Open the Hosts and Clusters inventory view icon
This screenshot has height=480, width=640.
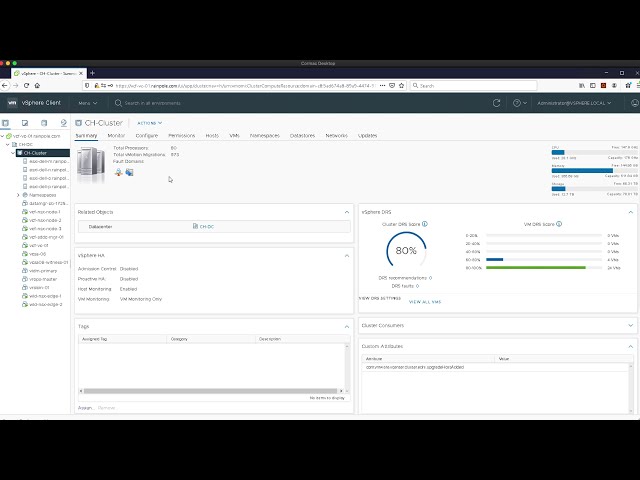tap(5, 123)
